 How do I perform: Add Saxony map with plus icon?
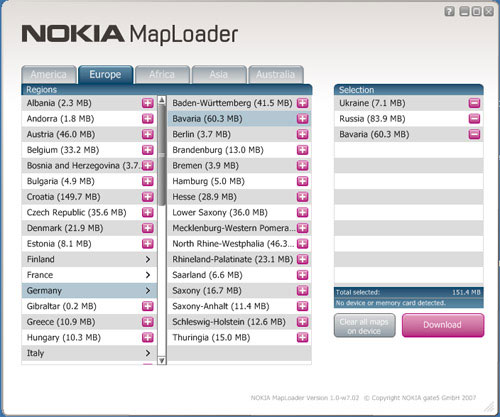click(302, 291)
